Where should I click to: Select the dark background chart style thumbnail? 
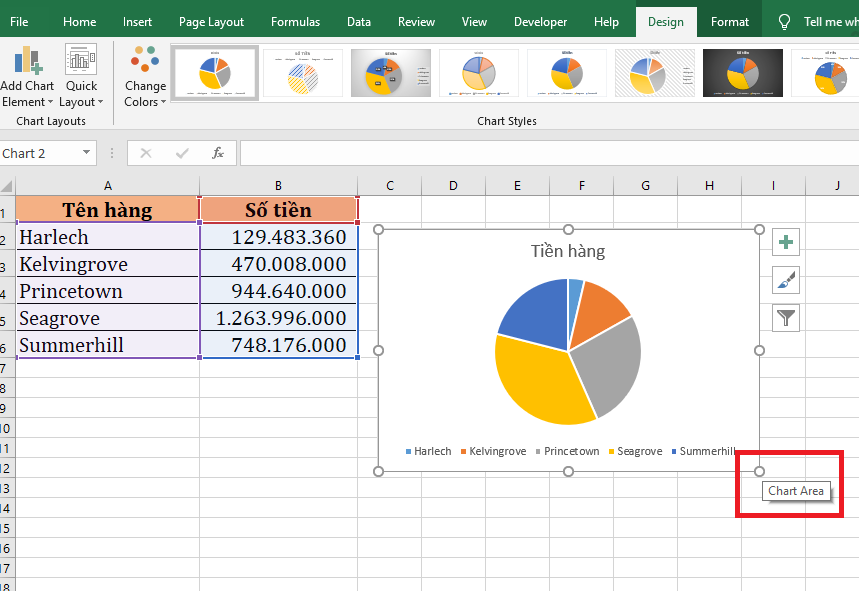[x=742, y=73]
